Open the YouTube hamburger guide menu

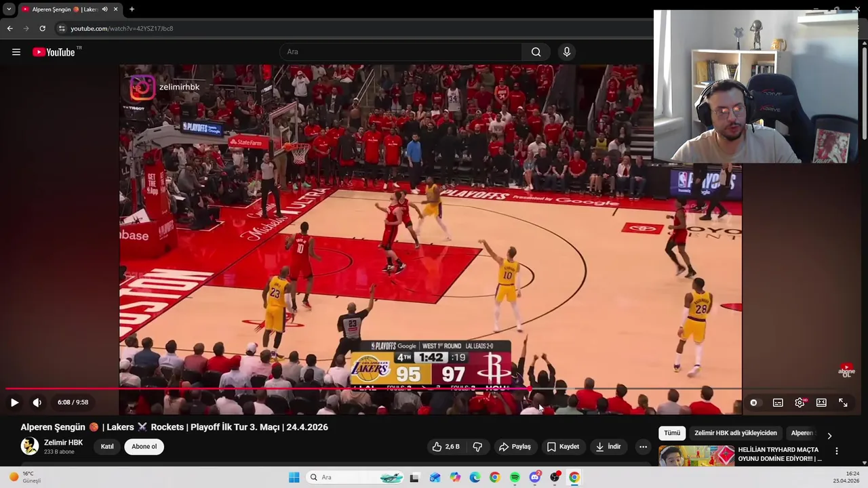pyautogui.click(x=16, y=52)
